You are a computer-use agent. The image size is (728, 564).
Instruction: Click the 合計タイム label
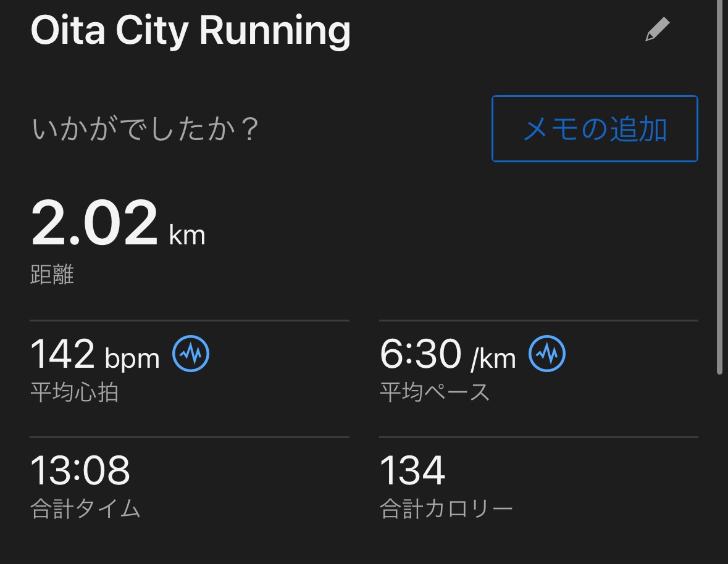[85, 509]
